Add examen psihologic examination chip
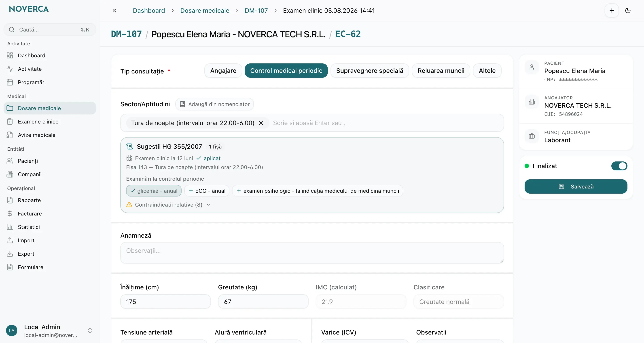The height and width of the screenshot is (343, 644). tap(318, 191)
